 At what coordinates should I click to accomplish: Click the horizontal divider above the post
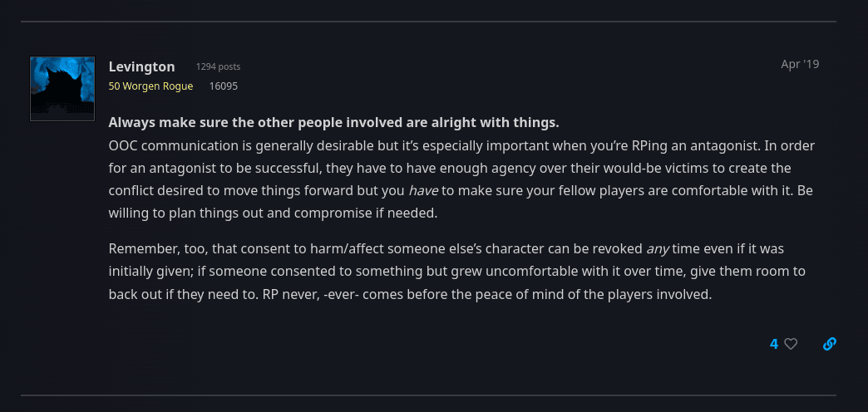[428, 22]
